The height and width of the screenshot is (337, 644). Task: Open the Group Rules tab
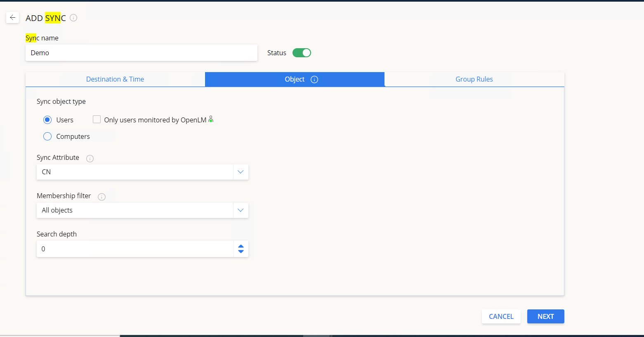click(474, 79)
